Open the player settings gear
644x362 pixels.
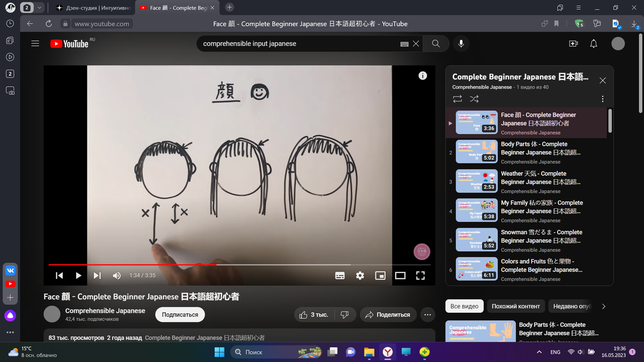pos(360,276)
